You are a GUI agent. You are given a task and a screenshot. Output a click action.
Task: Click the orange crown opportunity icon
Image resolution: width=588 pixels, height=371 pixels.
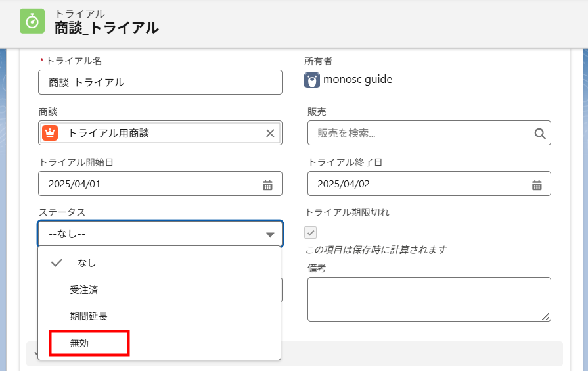coord(50,133)
